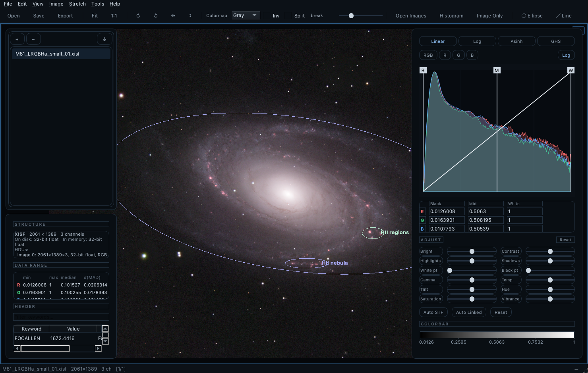Rotate the image counter-clockwise
Screen dimensions: 588x373
pos(156,16)
